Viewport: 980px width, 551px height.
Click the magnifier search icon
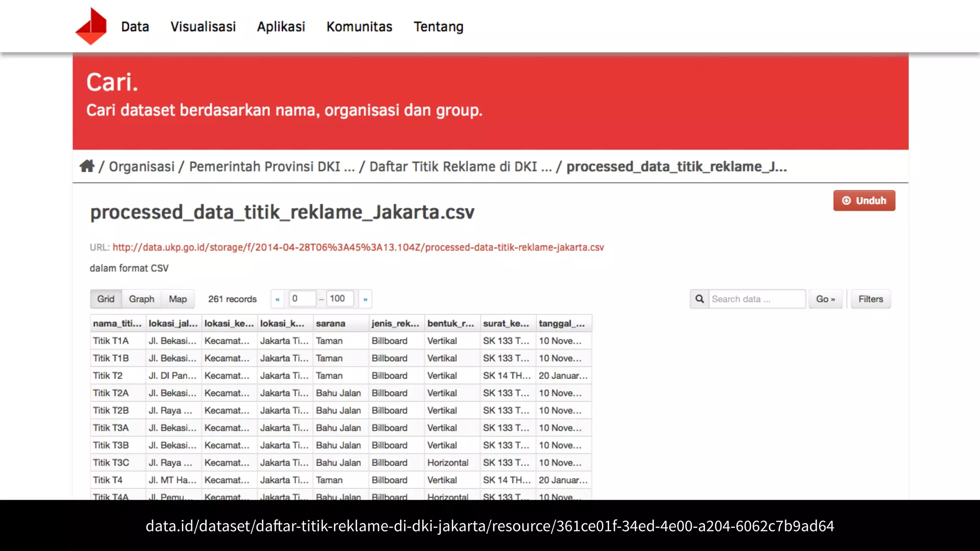699,299
